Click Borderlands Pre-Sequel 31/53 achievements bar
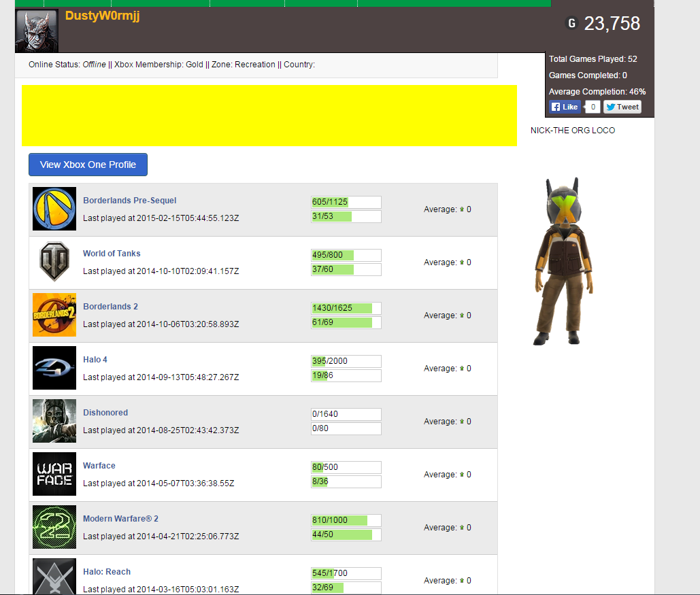 tap(346, 216)
